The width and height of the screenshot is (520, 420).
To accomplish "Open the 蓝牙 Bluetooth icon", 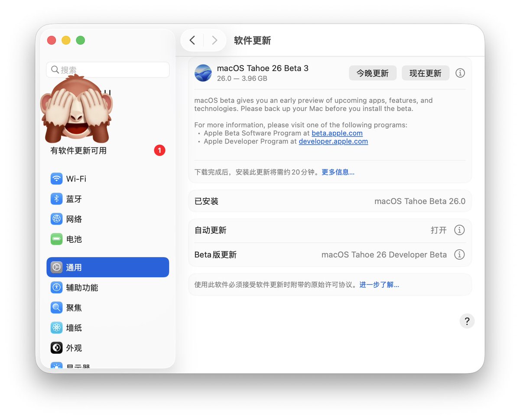I will tap(57, 199).
